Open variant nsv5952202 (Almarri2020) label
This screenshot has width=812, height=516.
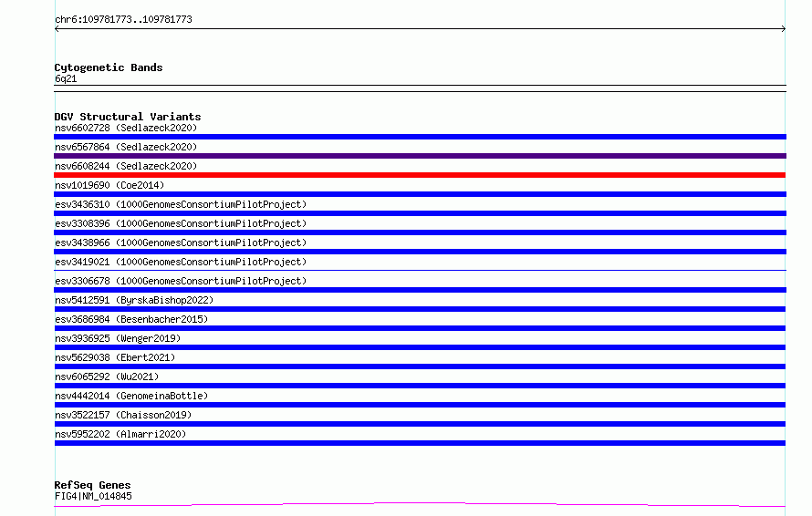click(x=120, y=434)
